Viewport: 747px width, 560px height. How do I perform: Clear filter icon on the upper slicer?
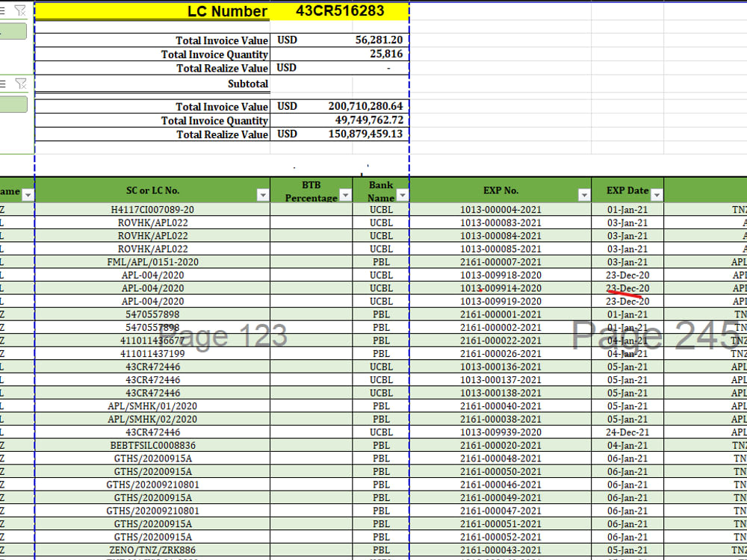click(20, 10)
